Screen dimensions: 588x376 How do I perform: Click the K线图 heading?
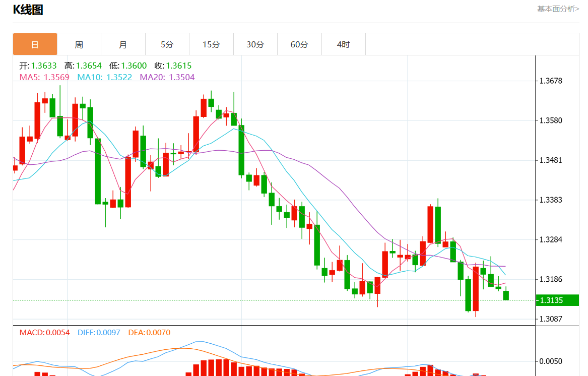pos(28,10)
